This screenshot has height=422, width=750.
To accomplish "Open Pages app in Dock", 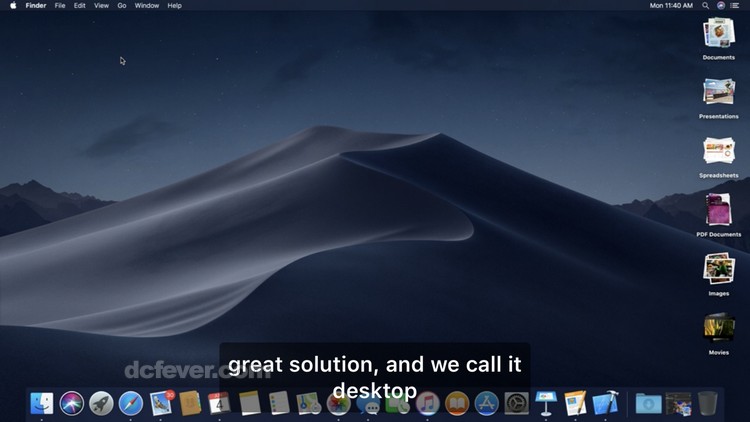I will [x=575, y=403].
